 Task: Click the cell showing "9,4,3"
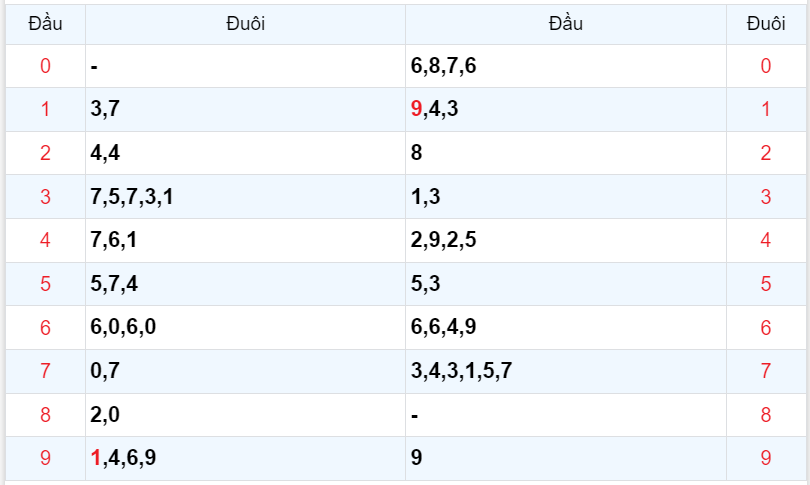(x=435, y=110)
